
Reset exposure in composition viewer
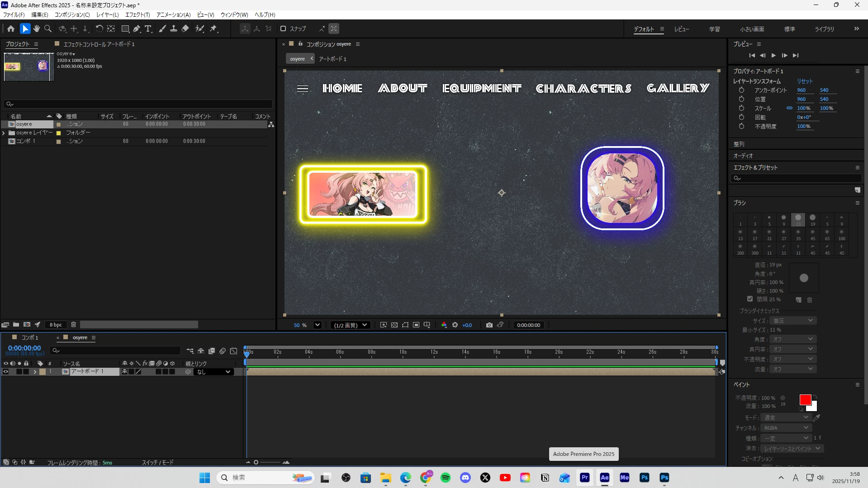pyautogui.click(x=455, y=325)
